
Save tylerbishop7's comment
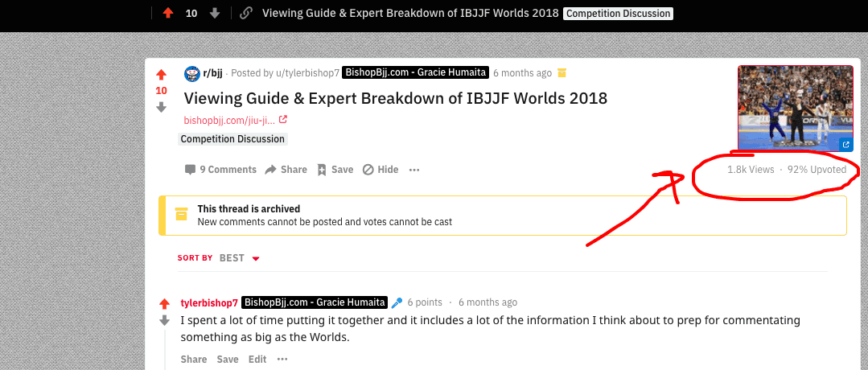[228, 359]
